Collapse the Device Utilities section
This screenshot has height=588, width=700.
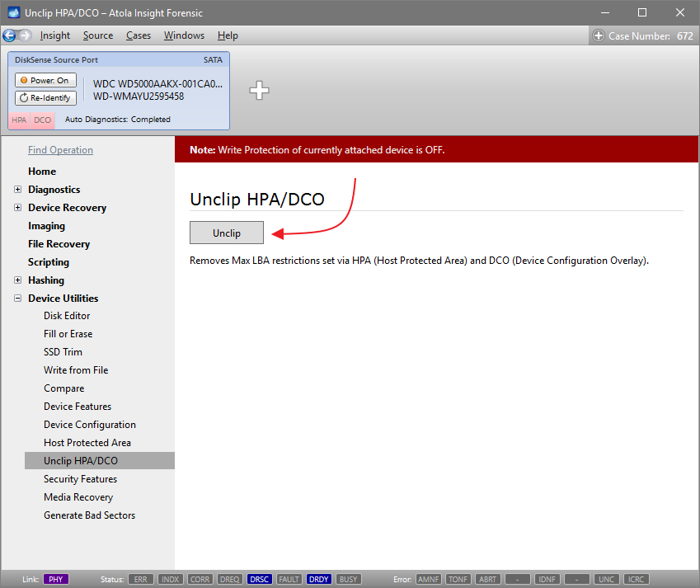[18, 299]
